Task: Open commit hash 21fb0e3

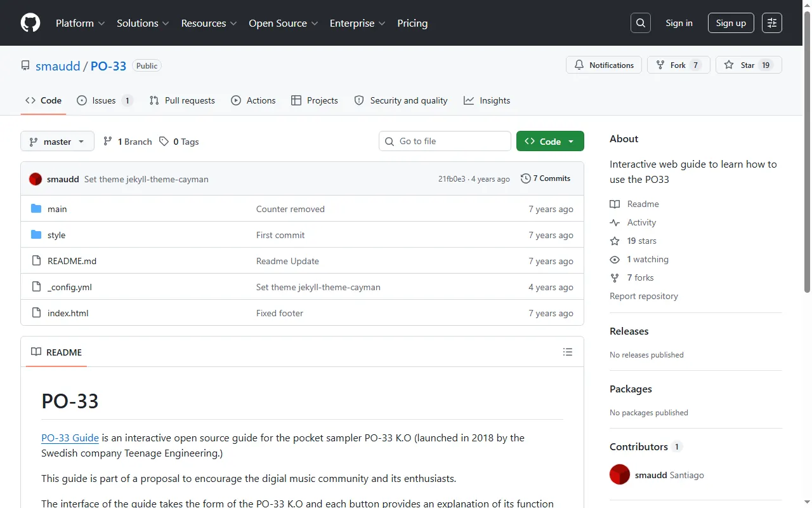Action: point(452,179)
